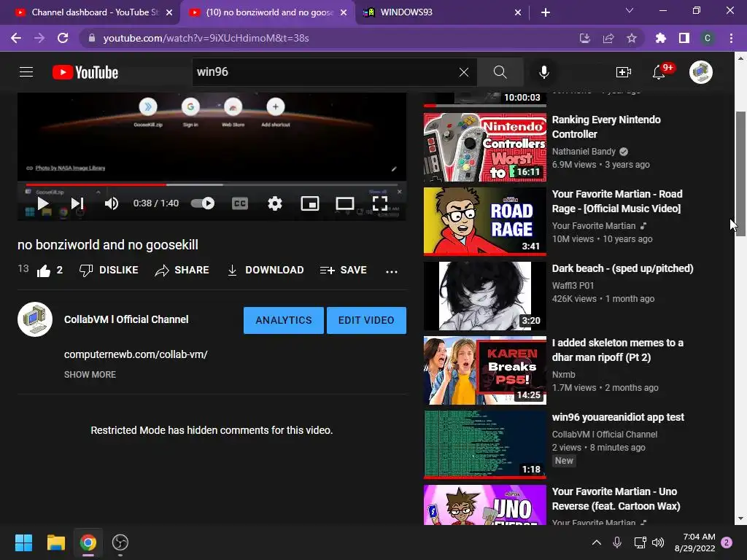The width and height of the screenshot is (747, 560).
Task: Open Uno Reverse video title
Action: (616, 499)
